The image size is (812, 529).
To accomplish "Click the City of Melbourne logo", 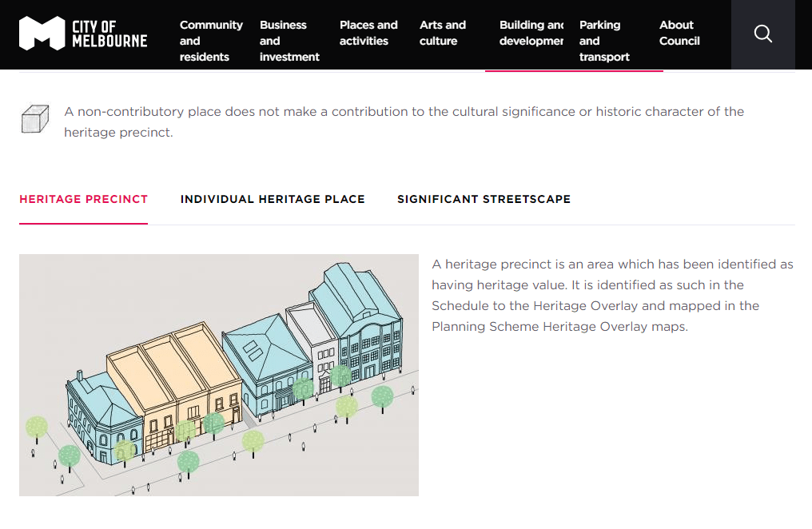I will [x=83, y=34].
